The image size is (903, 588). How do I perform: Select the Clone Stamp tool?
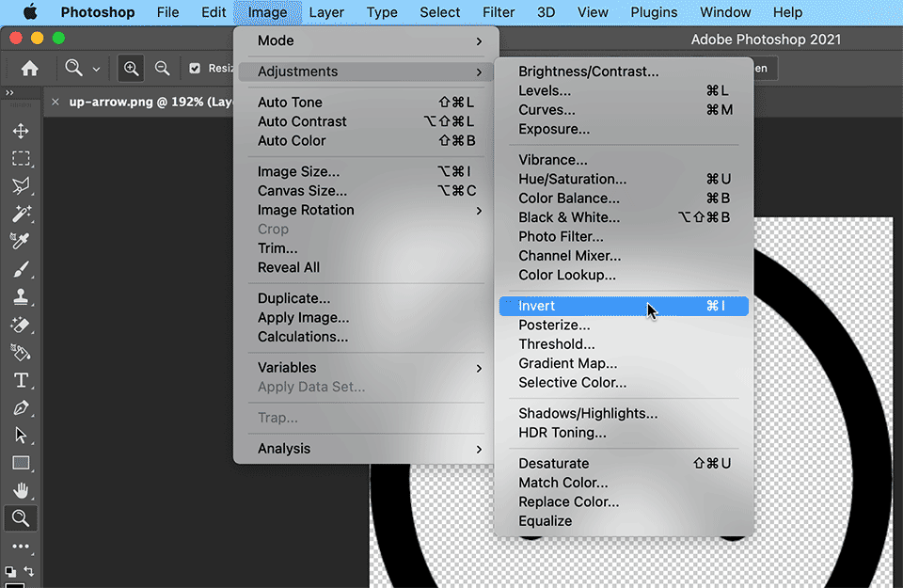[21, 296]
